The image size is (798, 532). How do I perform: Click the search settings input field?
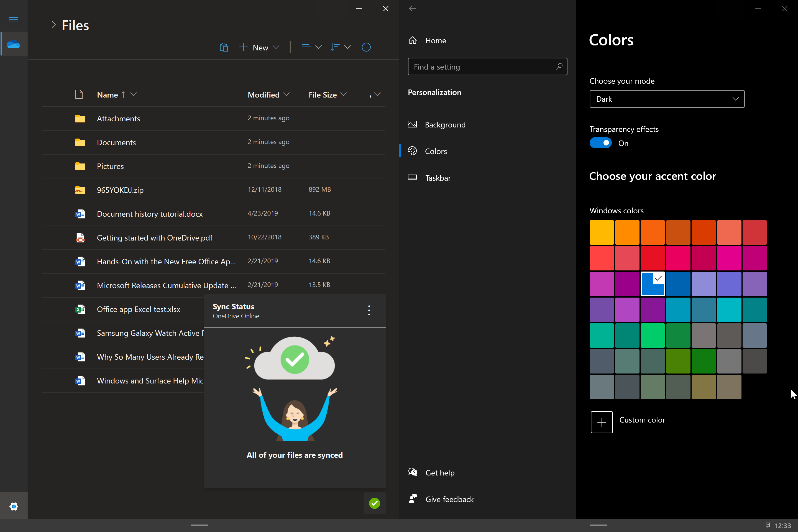point(487,66)
